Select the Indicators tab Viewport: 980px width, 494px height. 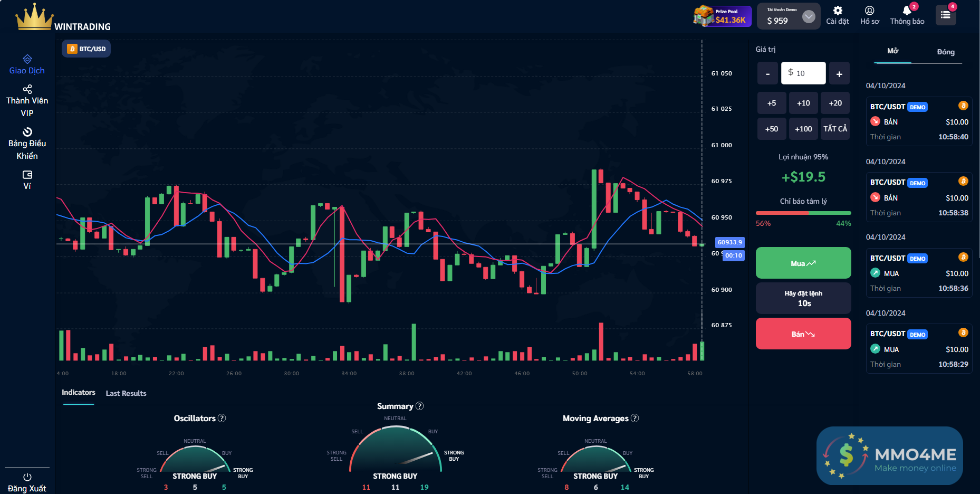tap(79, 393)
